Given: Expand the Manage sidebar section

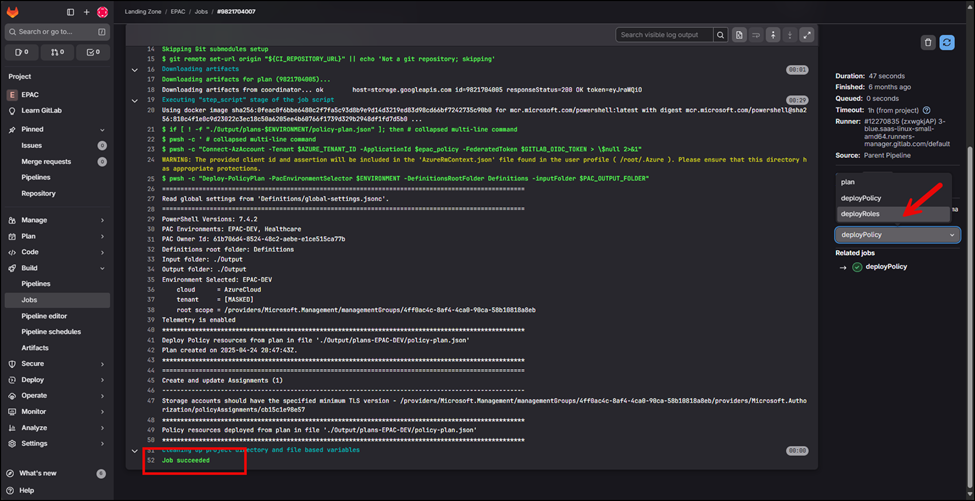Looking at the screenshot, I should pos(57,220).
